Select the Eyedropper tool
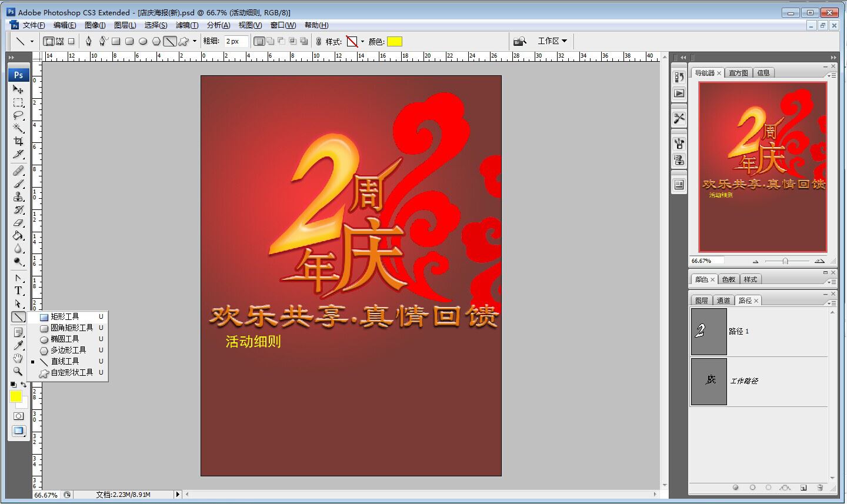This screenshot has width=847, height=504. click(18, 345)
